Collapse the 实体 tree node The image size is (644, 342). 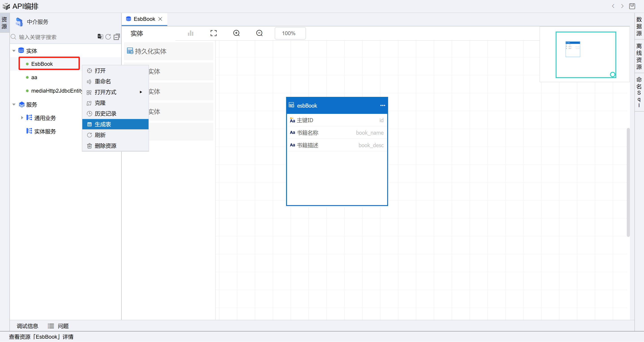14,51
